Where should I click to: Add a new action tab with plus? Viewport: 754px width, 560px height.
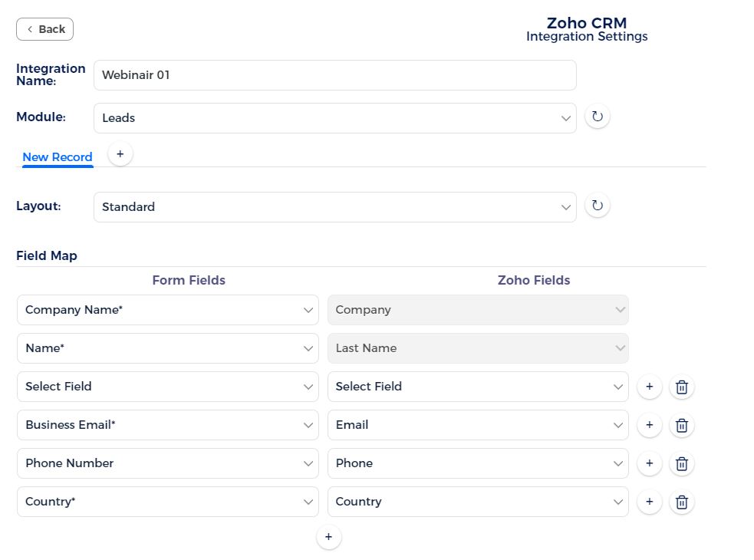point(120,154)
